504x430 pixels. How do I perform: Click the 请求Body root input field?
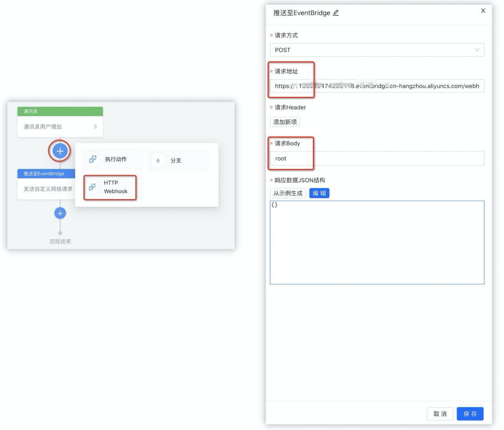tap(377, 158)
